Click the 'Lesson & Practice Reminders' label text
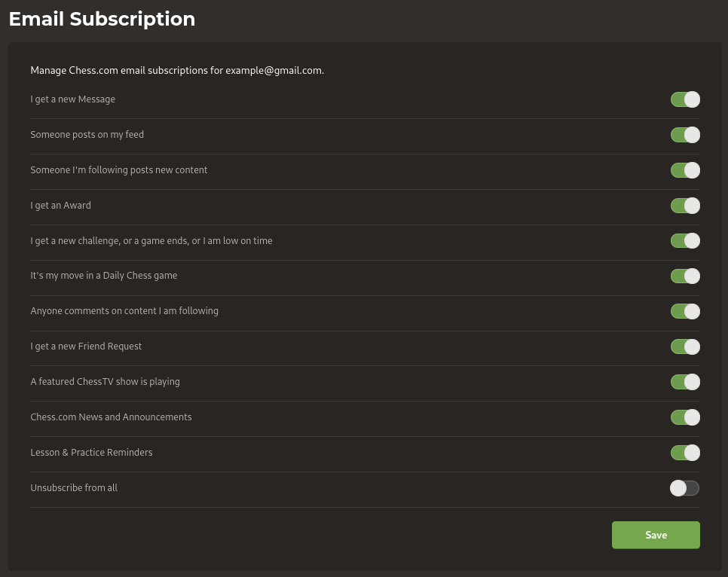This screenshot has width=728, height=577. pos(91,452)
